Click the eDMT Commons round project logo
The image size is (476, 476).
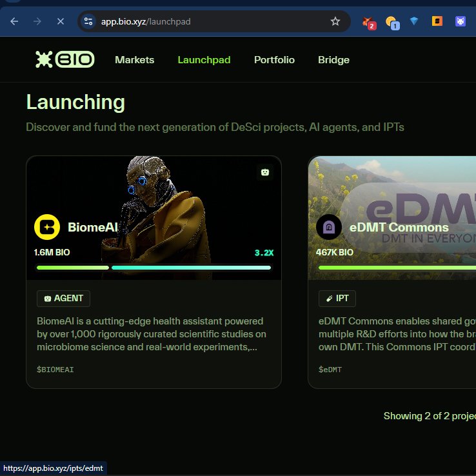(329, 227)
